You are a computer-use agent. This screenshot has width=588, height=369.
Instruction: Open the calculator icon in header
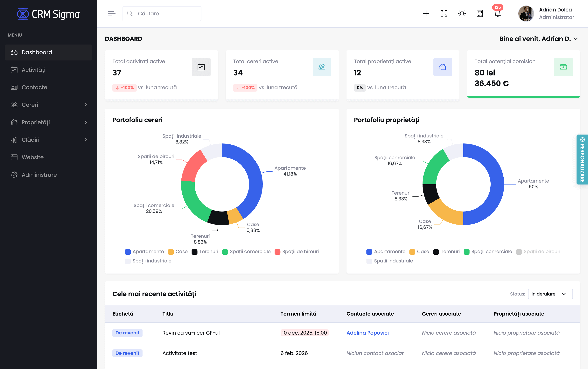pyautogui.click(x=480, y=13)
